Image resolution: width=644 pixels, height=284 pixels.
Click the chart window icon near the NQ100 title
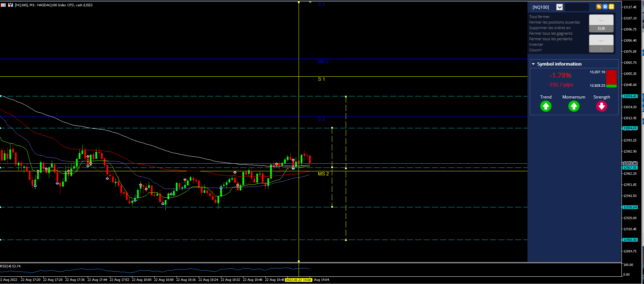pos(3,5)
